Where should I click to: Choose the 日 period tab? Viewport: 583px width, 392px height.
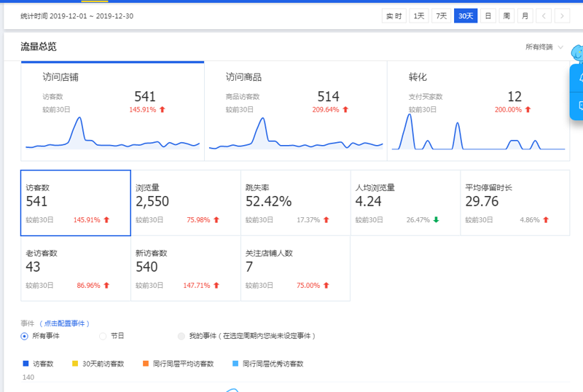tap(488, 16)
